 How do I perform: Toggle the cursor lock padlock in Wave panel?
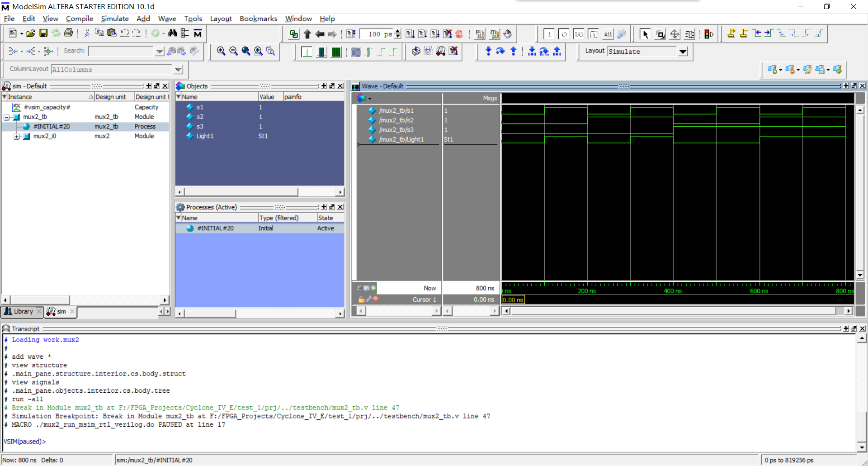361,300
